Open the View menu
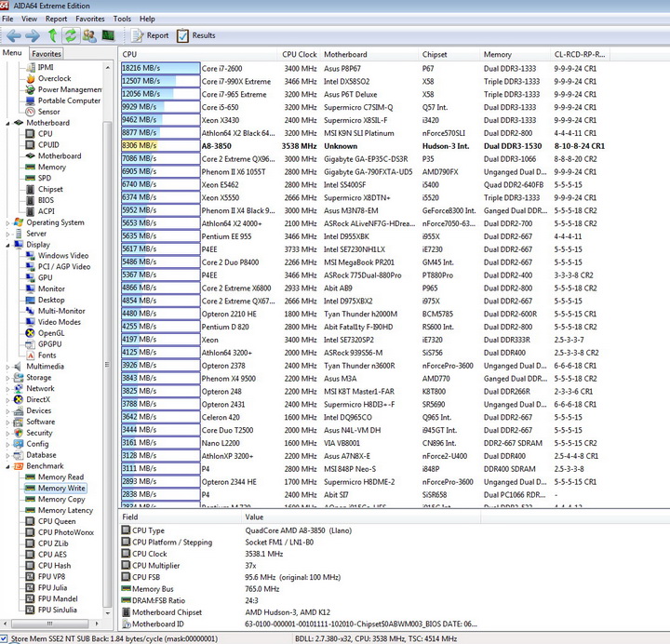Screen dimensions: 670x644 [29, 19]
